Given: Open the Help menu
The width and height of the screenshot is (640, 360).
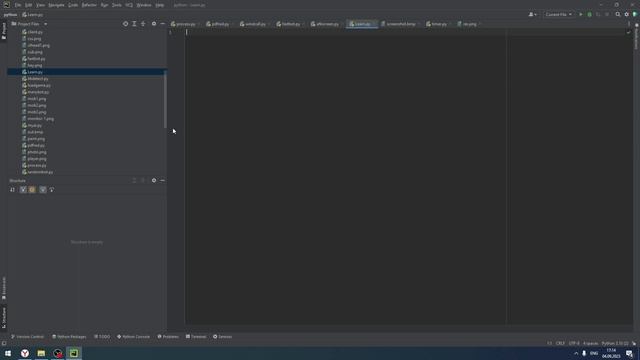Looking at the screenshot, I should pyautogui.click(x=160, y=5).
